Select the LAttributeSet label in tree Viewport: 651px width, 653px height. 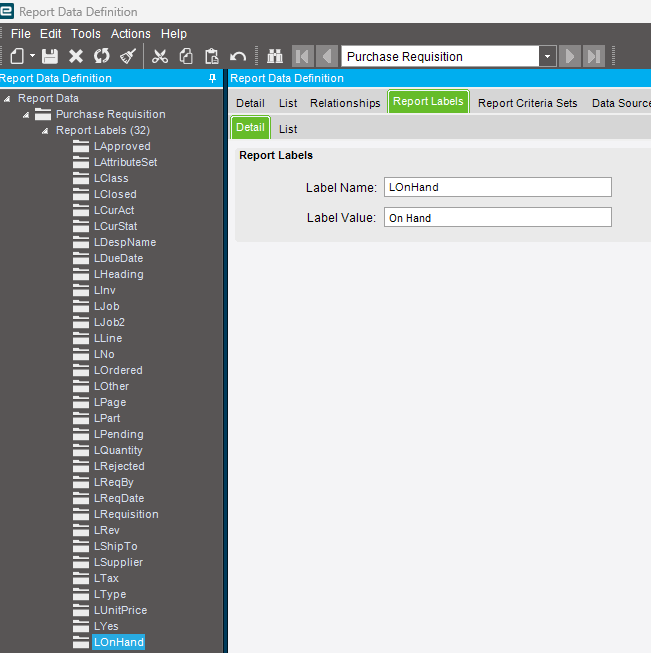(x=125, y=162)
